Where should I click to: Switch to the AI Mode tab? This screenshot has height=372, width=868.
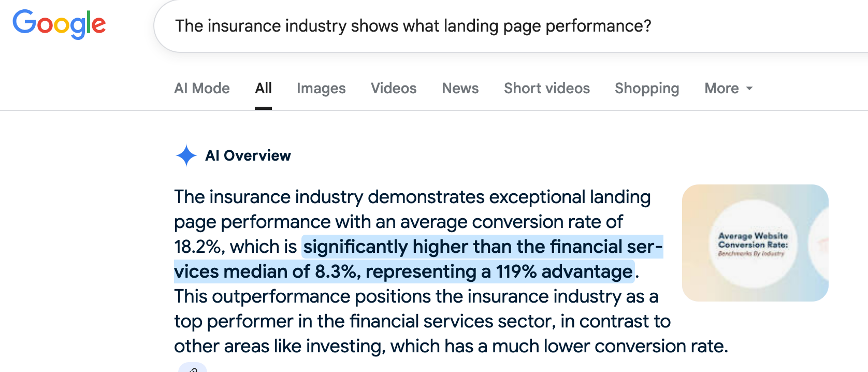202,88
